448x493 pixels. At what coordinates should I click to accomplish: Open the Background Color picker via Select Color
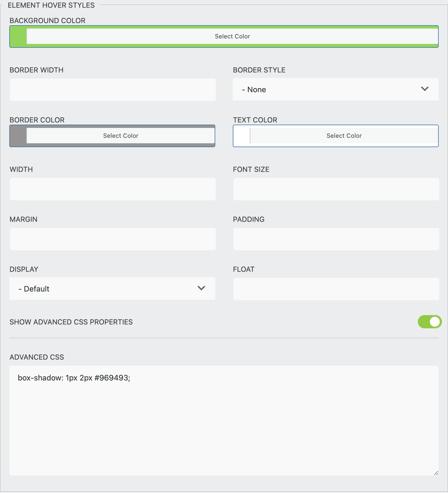click(x=233, y=36)
